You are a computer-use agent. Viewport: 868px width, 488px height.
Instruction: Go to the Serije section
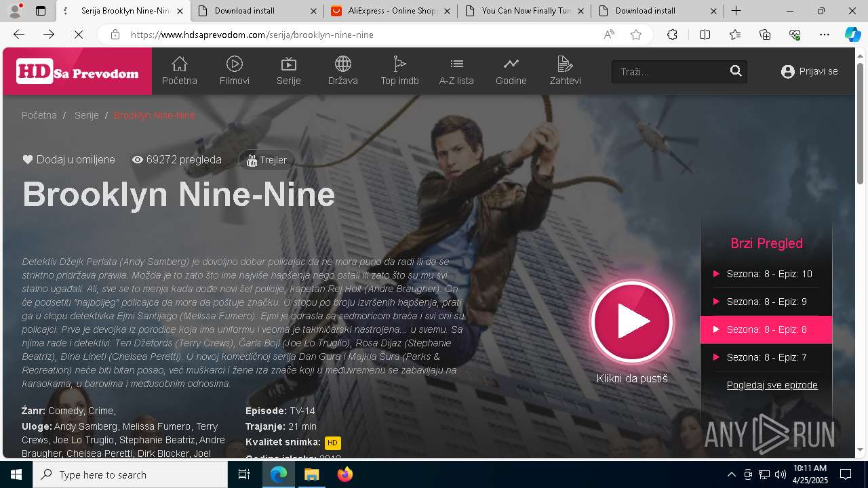[289, 71]
